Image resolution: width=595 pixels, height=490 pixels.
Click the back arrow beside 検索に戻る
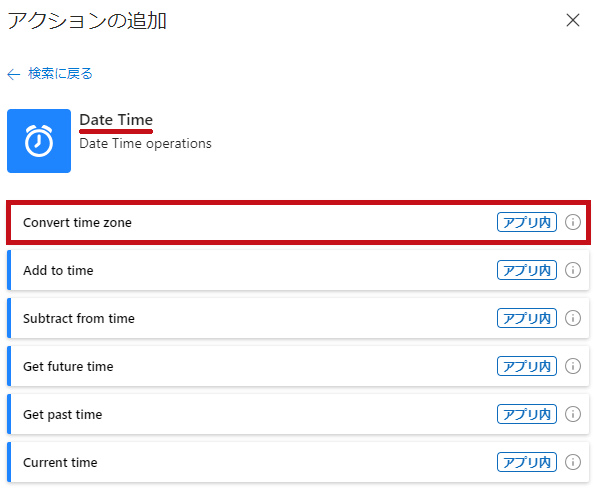coord(14,74)
